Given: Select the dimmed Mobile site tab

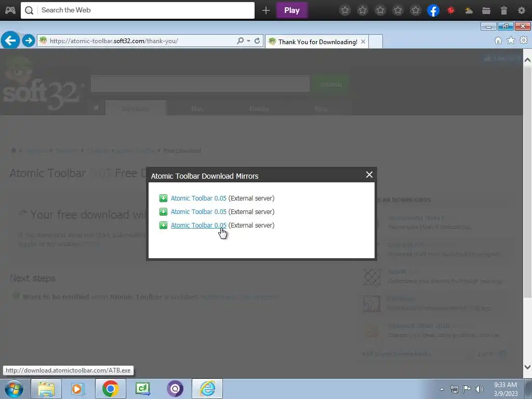Looking at the screenshot, I should tap(259, 109).
